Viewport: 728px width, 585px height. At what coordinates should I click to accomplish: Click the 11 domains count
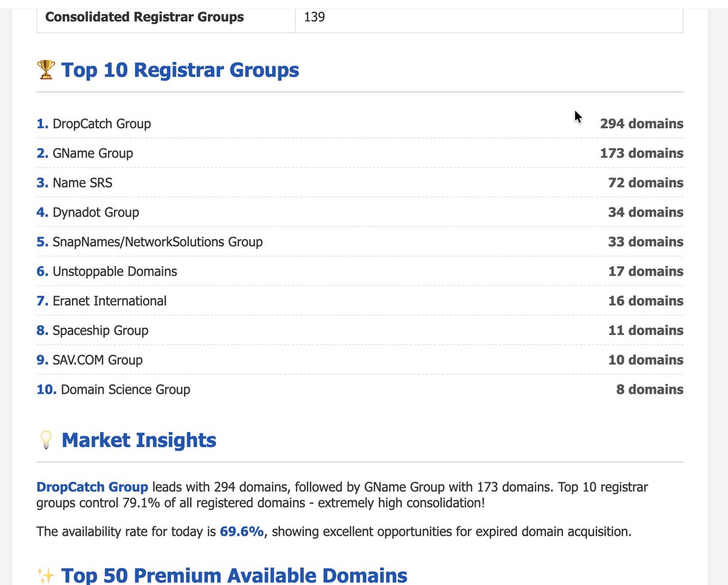coord(645,331)
